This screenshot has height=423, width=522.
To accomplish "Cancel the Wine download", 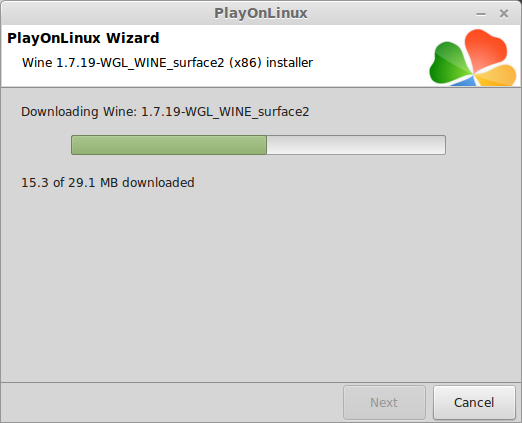I will pos(474,402).
